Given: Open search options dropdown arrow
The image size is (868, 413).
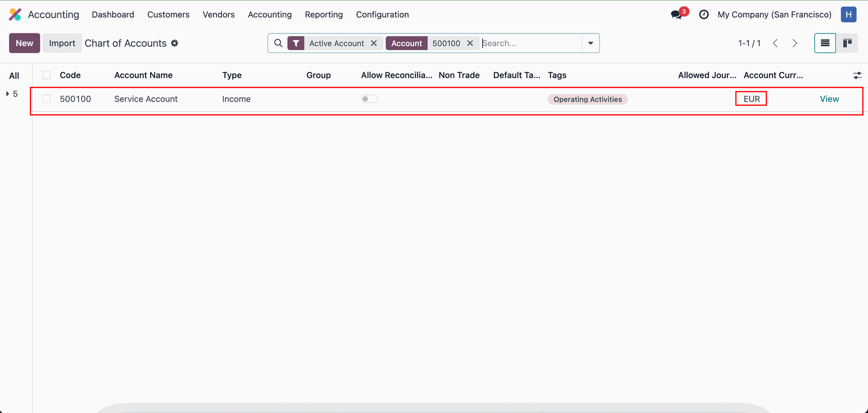Looking at the screenshot, I should point(590,43).
